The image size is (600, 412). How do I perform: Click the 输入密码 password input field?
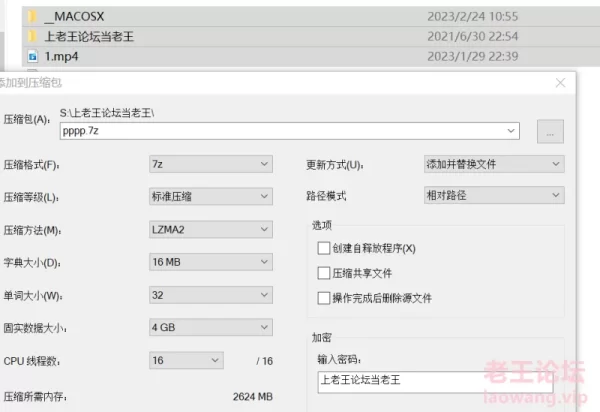435,380
